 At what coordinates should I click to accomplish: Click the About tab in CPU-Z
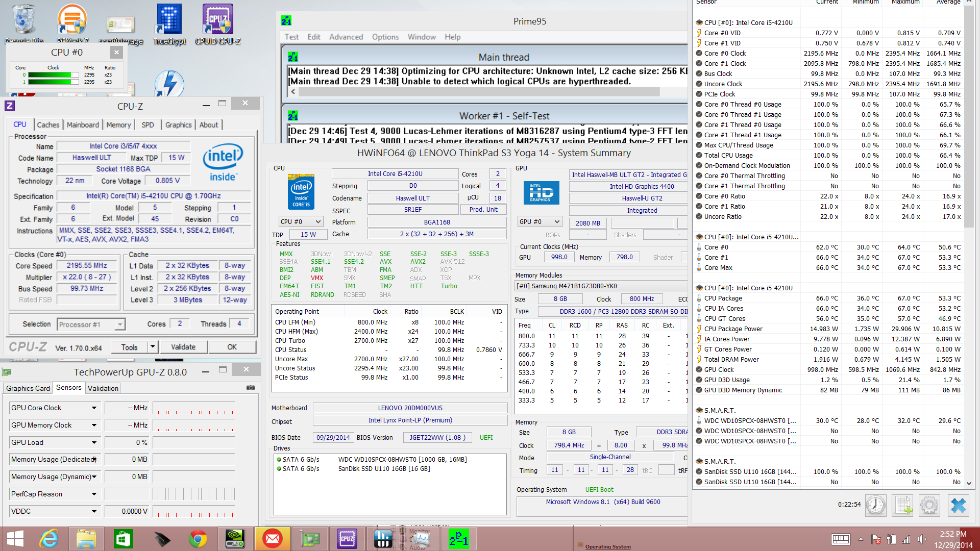[208, 124]
